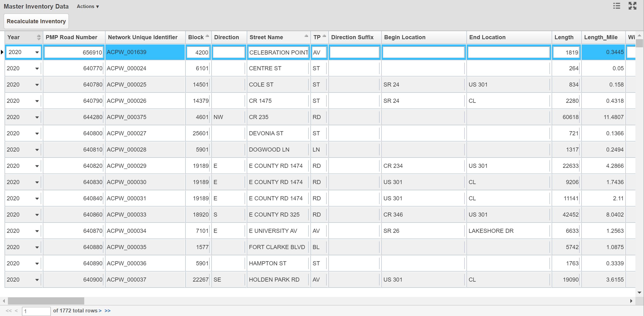The height and width of the screenshot is (316, 644).
Task: Jump to last page double arrow
Action: 107,311
